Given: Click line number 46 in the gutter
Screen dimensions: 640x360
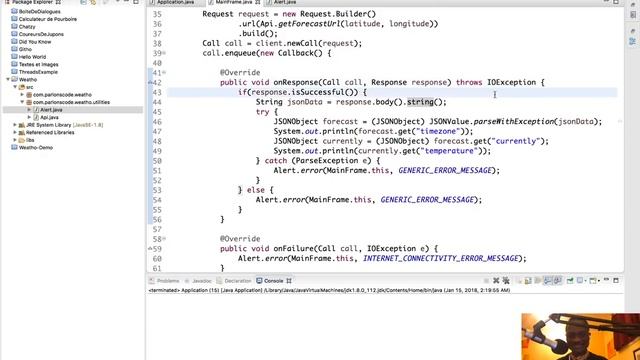Looking at the screenshot, I should click(157, 122).
